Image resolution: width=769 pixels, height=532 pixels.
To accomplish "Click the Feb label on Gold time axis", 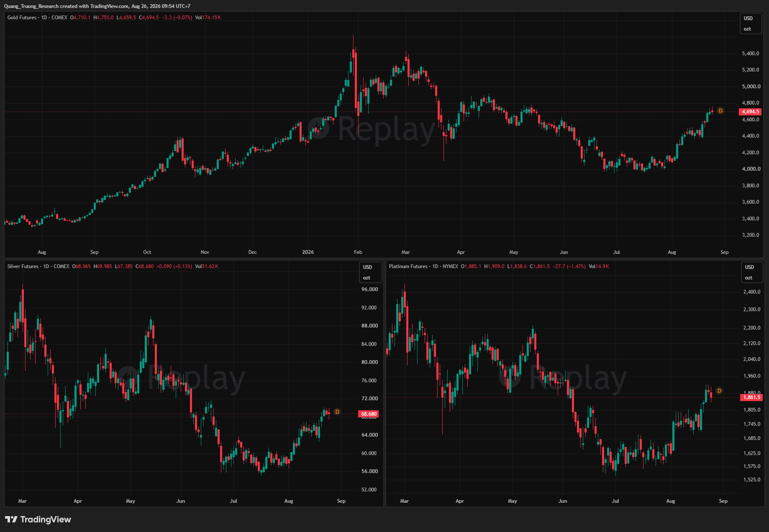I will (x=358, y=252).
